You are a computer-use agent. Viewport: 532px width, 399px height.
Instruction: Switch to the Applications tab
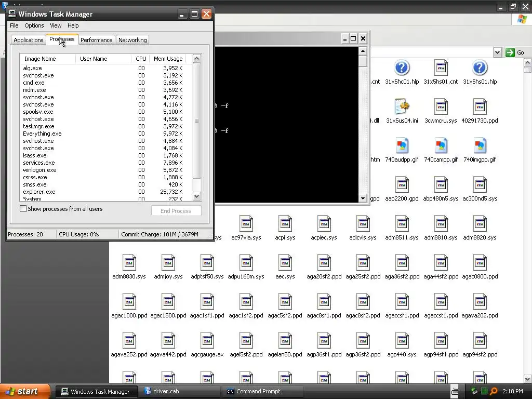pos(29,40)
